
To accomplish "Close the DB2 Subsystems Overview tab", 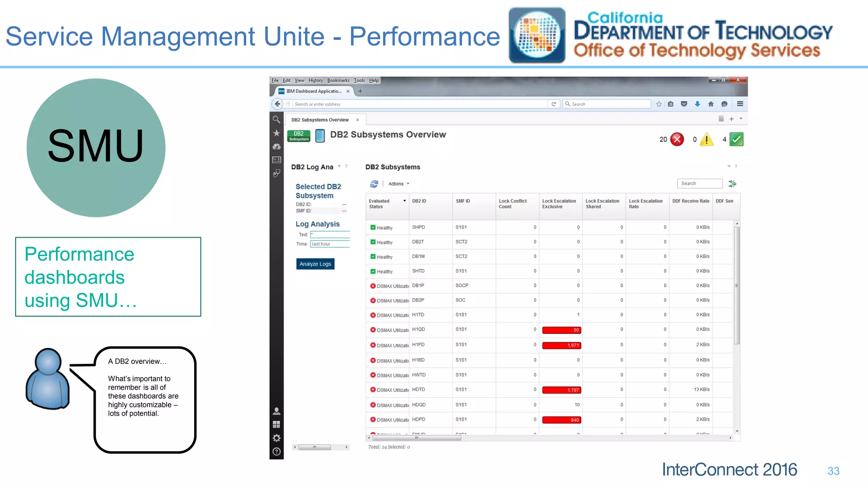I will [357, 120].
